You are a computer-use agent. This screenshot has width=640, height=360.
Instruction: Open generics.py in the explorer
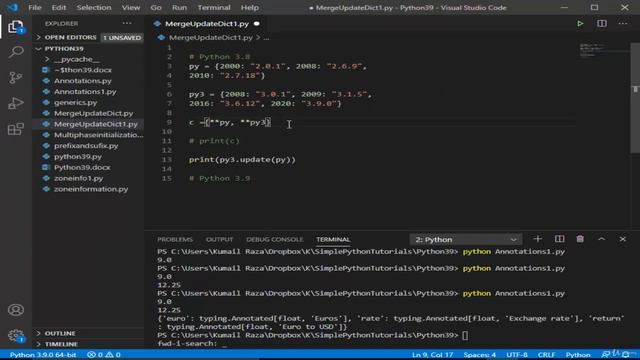(76, 102)
